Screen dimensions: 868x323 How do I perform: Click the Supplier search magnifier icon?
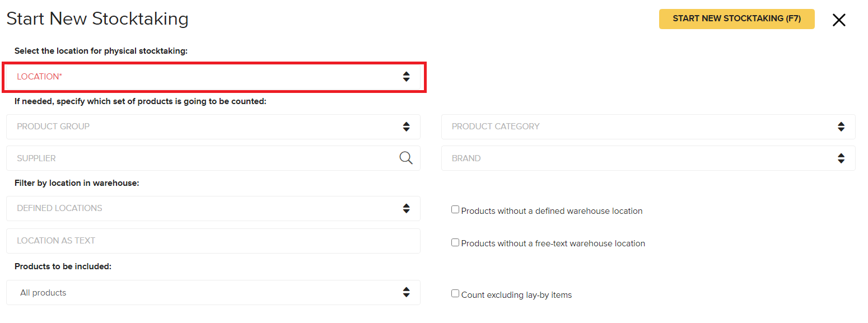point(406,158)
